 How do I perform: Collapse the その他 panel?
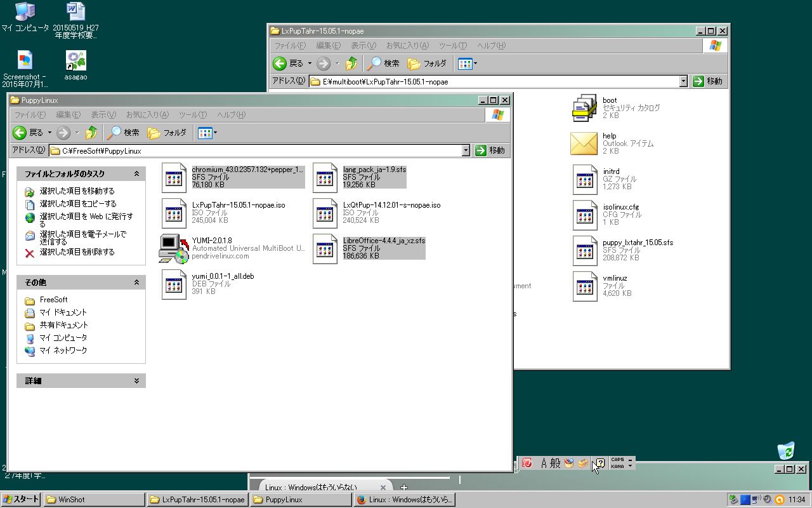[x=136, y=282]
